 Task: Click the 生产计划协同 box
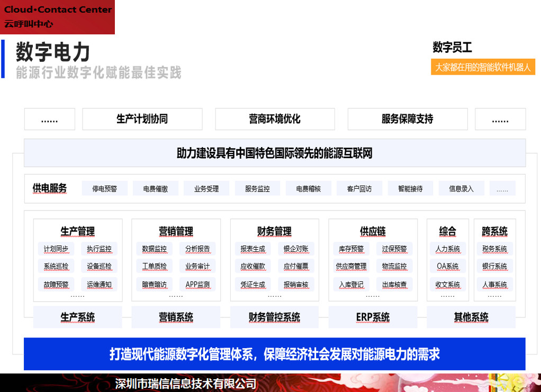[142, 119]
